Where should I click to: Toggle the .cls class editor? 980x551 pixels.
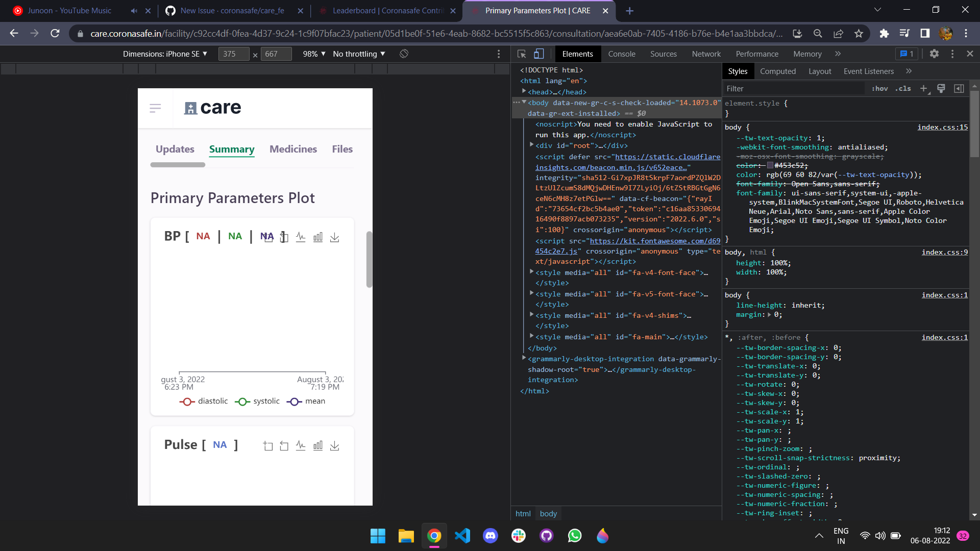(903, 88)
